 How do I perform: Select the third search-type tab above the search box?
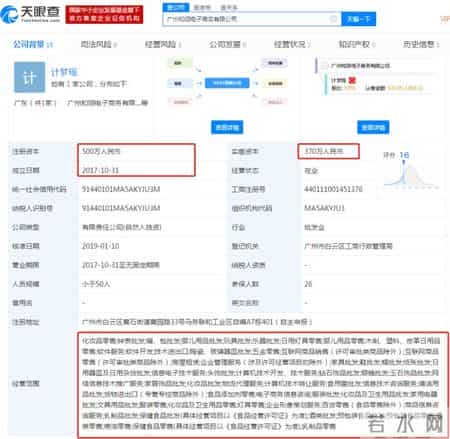click(x=229, y=7)
